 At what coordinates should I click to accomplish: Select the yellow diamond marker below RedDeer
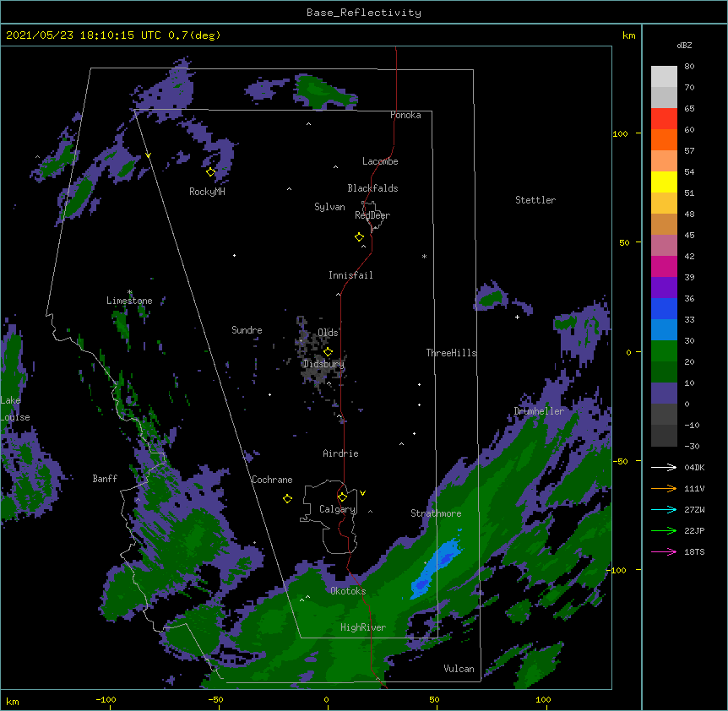(359, 237)
